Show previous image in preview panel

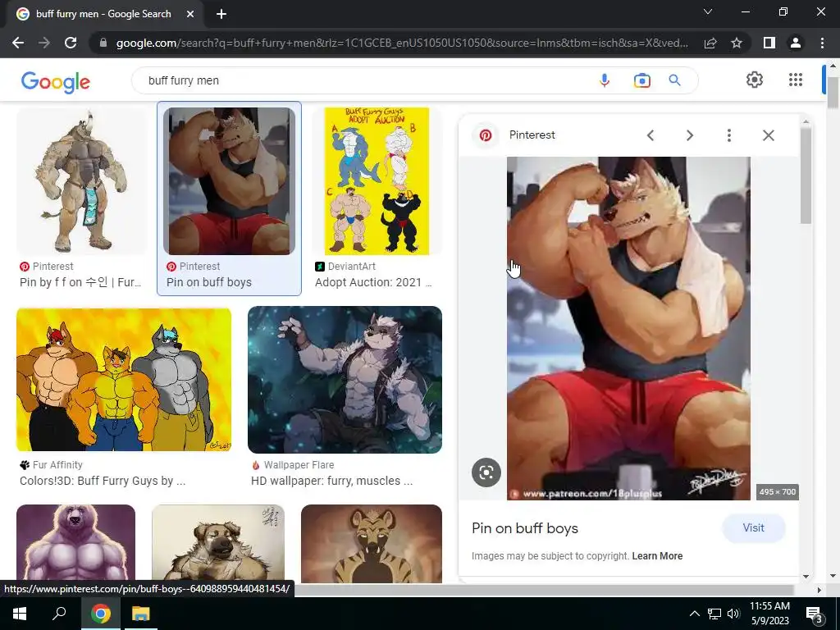(651, 135)
